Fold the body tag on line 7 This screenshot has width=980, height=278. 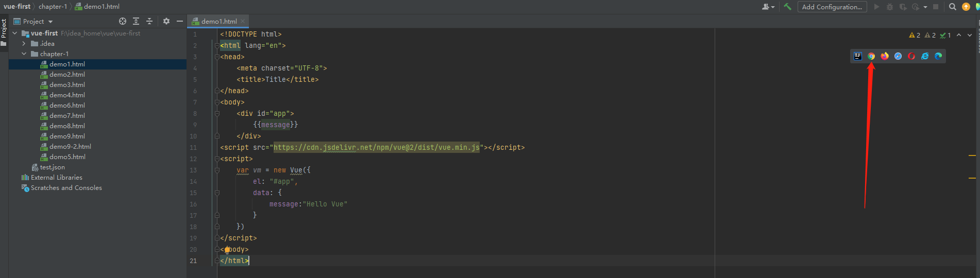[x=217, y=102]
